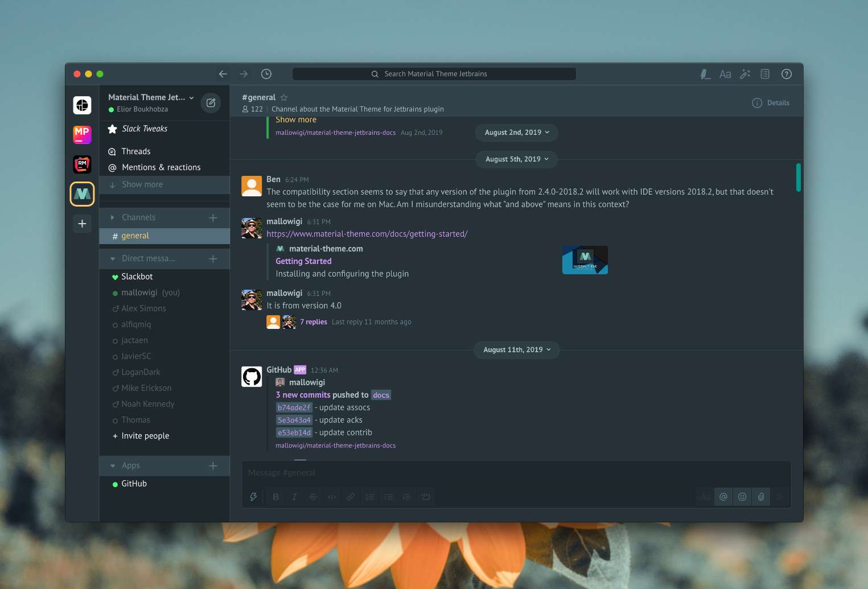Select the general channel
868x589 pixels.
pos(164,236)
